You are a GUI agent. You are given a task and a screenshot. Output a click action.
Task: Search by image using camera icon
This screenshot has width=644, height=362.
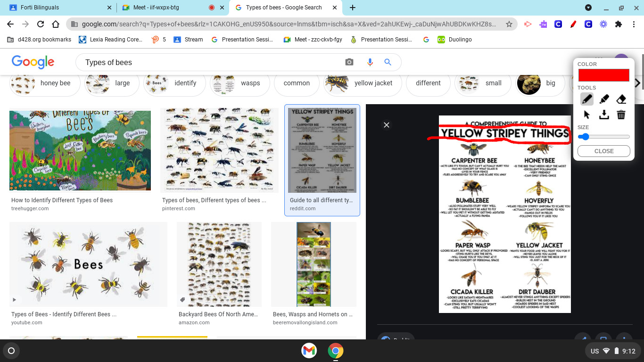coord(349,62)
